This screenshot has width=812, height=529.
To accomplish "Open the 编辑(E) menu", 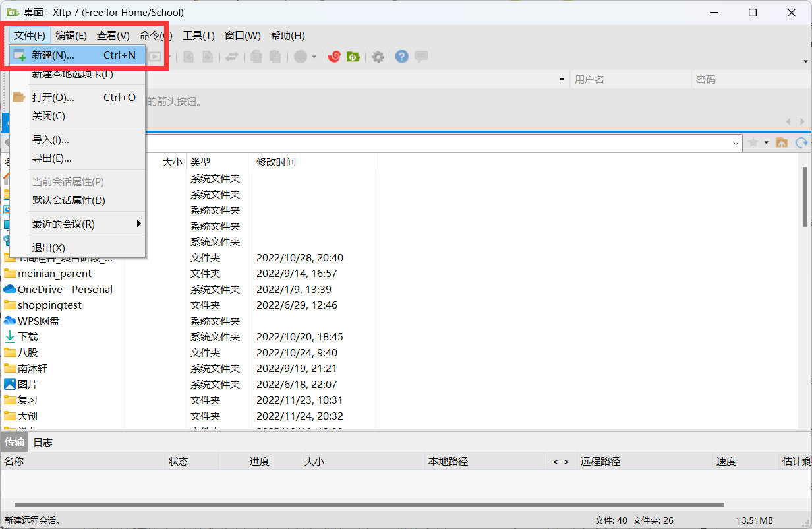I will [71, 36].
